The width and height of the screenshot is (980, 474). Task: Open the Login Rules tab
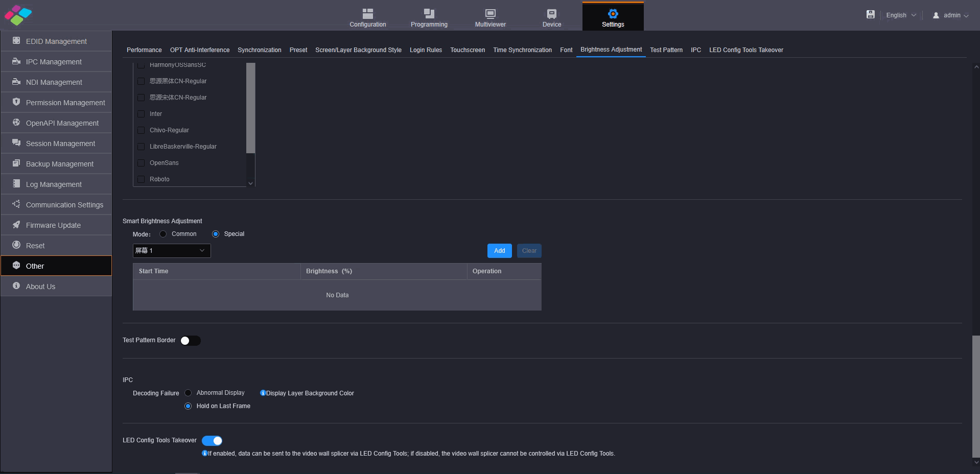coord(426,50)
